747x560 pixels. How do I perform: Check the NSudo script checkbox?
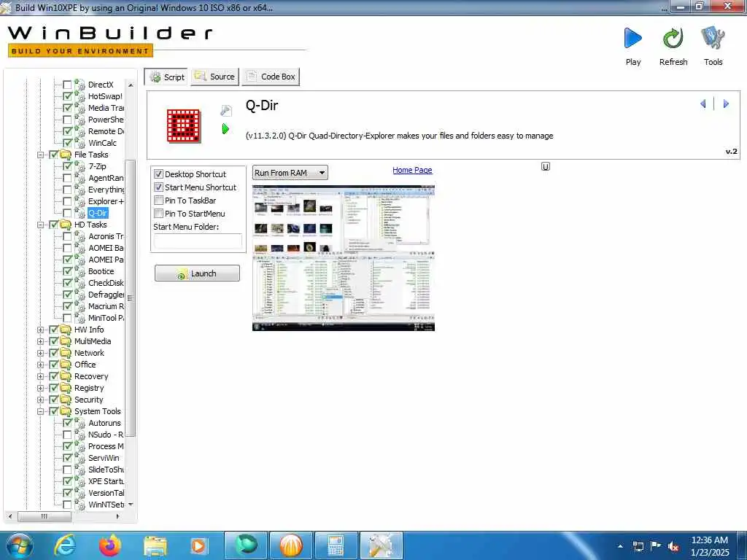point(67,435)
